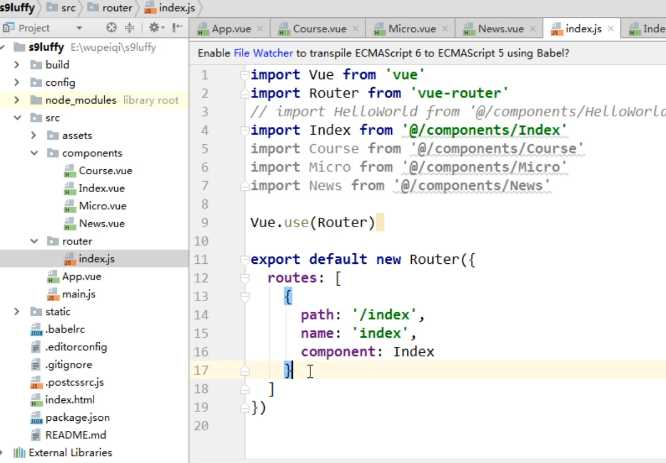Select News.vue file icon in tree
Image resolution: width=666 pixels, height=463 pixels.
(x=70, y=224)
